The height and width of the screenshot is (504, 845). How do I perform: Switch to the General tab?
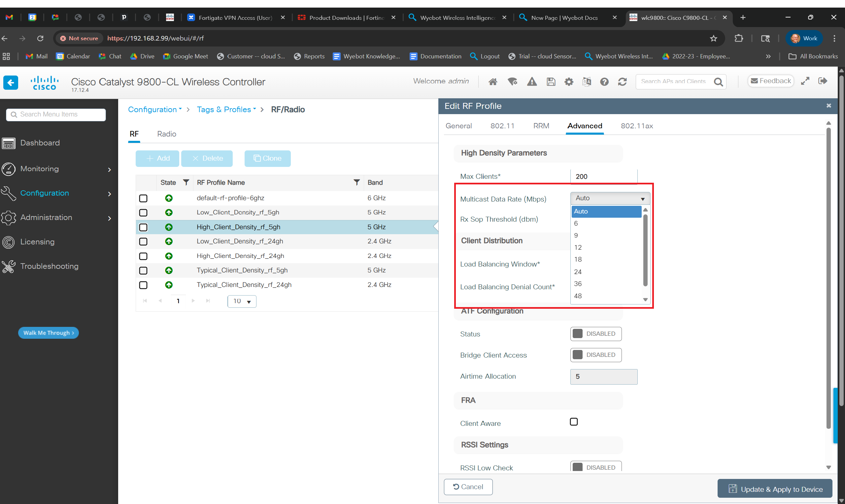point(458,126)
